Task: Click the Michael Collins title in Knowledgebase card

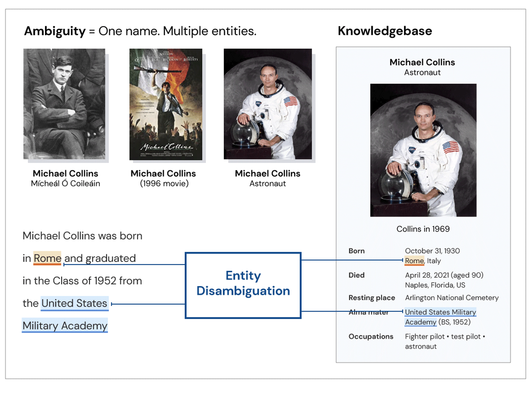Action: tap(422, 62)
